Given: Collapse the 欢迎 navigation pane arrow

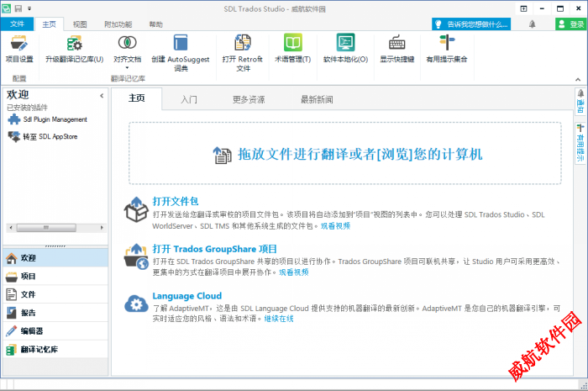Looking at the screenshot, I should 102,96.
